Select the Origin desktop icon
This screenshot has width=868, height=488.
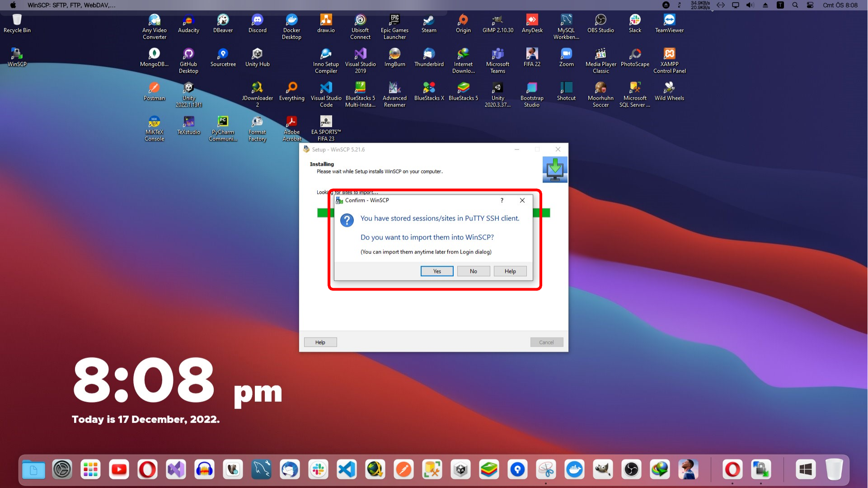(x=464, y=23)
